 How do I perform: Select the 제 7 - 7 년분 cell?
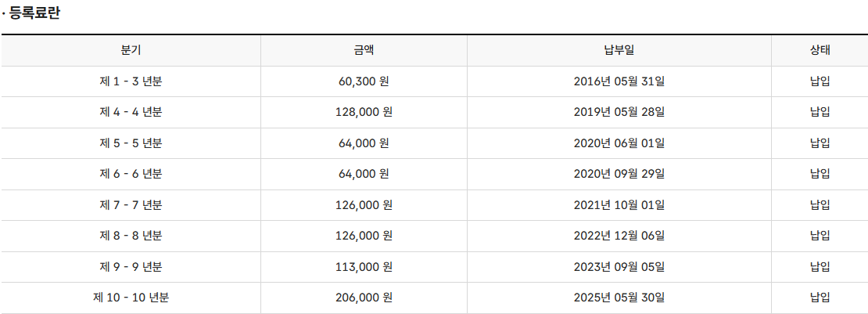pyautogui.click(x=131, y=205)
